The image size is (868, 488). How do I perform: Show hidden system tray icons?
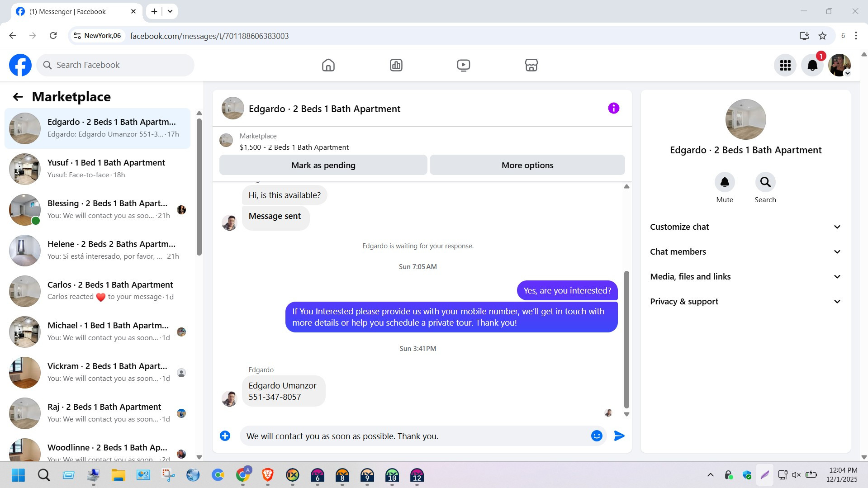coord(711,475)
